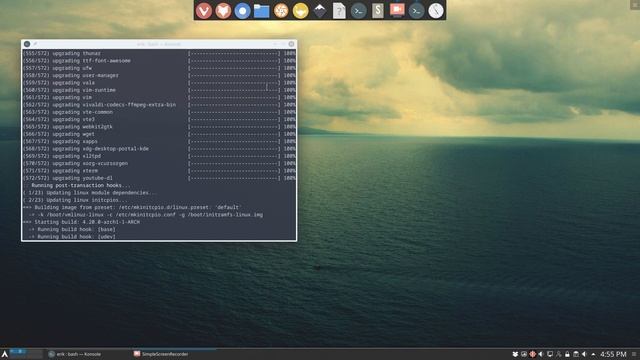
Task: Open the second terminal icon beside the white circle
Action: point(416,11)
